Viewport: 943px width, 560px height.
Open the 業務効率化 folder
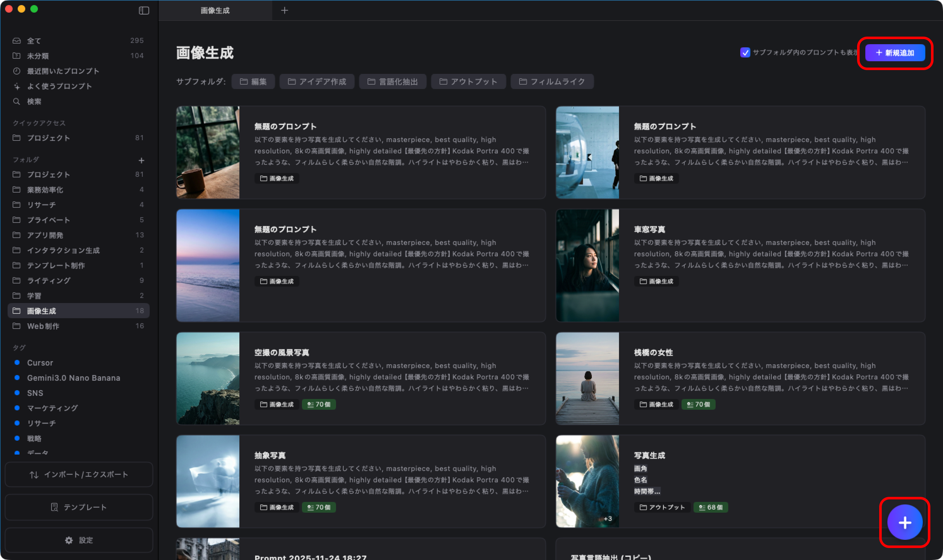79,189
